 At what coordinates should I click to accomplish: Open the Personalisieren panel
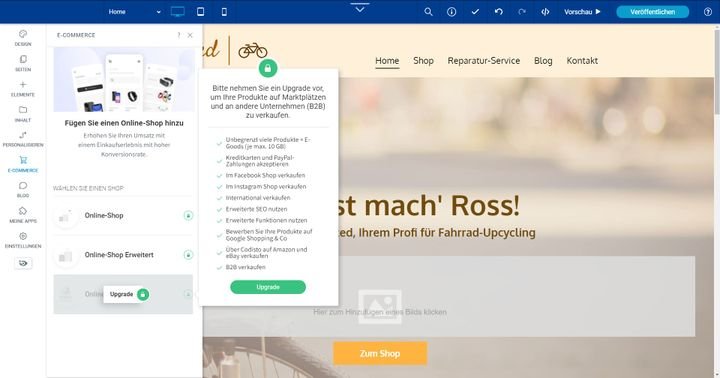pos(23,139)
